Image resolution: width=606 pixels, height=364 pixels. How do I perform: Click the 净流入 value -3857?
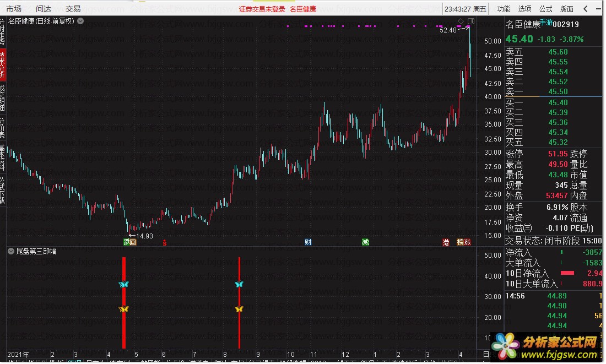coord(592,252)
